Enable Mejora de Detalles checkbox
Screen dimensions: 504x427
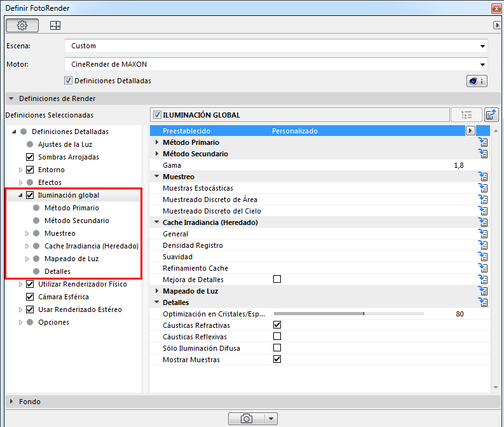pos(277,279)
